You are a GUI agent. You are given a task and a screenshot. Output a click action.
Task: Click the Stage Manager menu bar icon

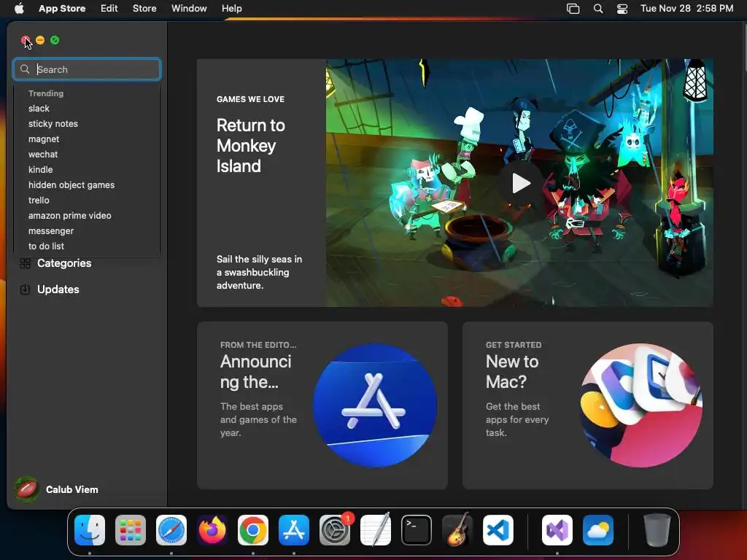tap(573, 8)
